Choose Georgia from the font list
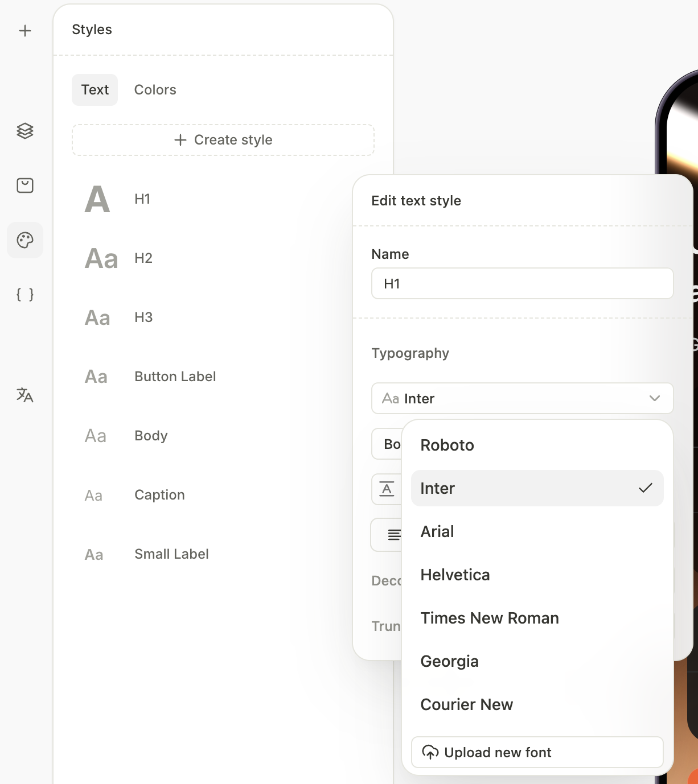This screenshot has width=698, height=784. click(537, 661)
